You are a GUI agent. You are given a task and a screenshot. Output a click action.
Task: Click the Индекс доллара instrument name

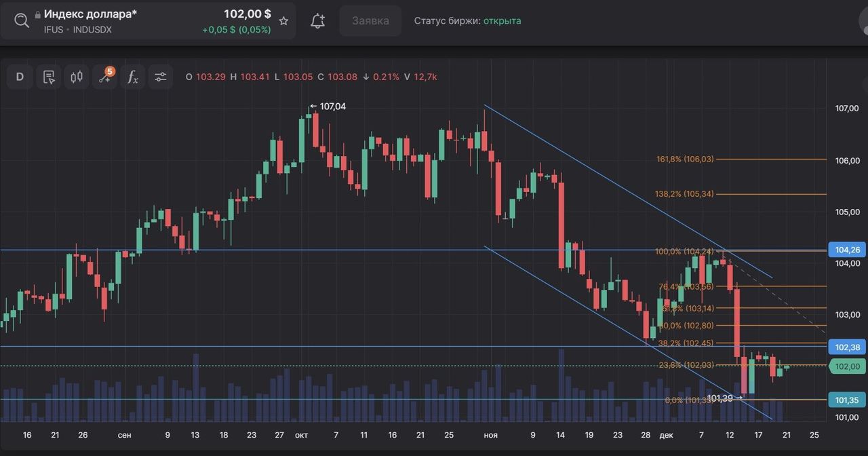[90, 14]
